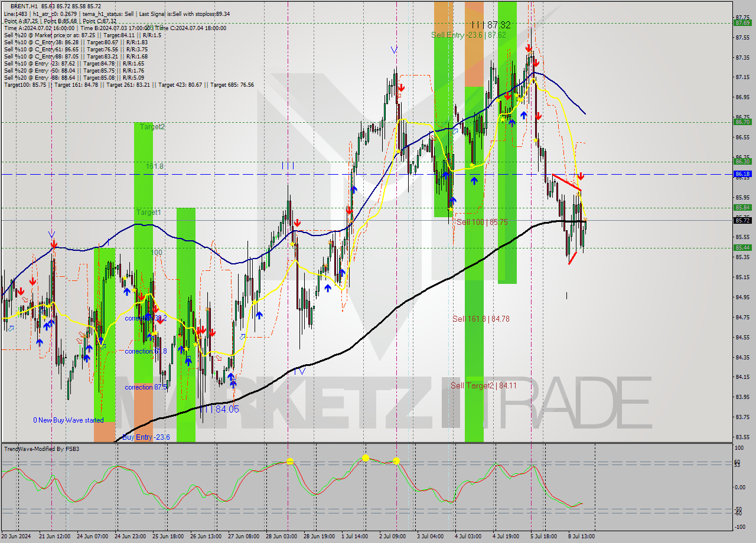The height and width of the screenshot is (543, 756).
Task: Click the 'Target100: 85.75' targets summary line
Action: click(x=129, y=84)
